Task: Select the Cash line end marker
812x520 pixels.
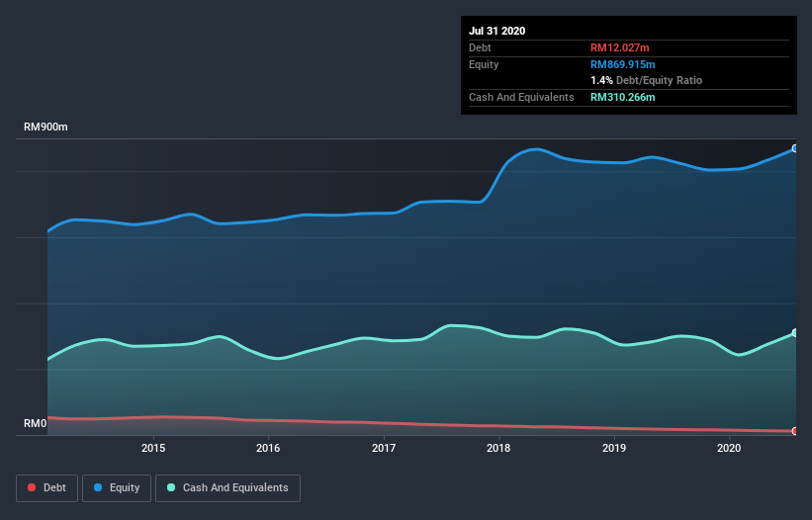Action: click(795, 333)
